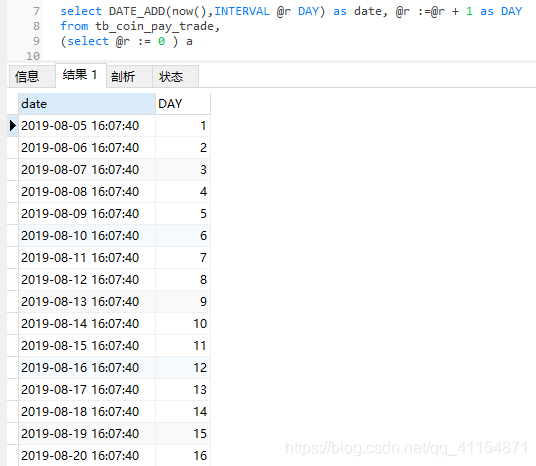
Task: Select DAY value 1 cell
Action: coord(183,126)
